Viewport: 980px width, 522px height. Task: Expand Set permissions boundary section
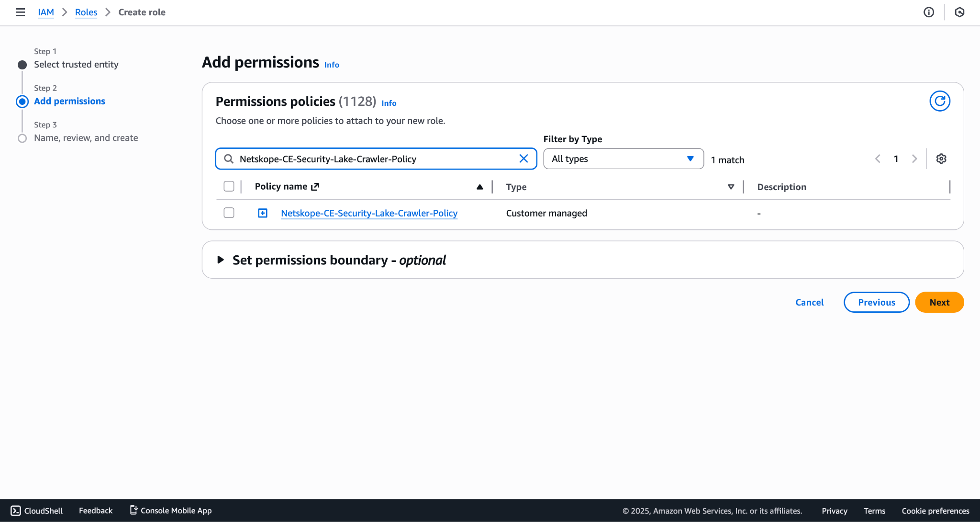point(221,260)
